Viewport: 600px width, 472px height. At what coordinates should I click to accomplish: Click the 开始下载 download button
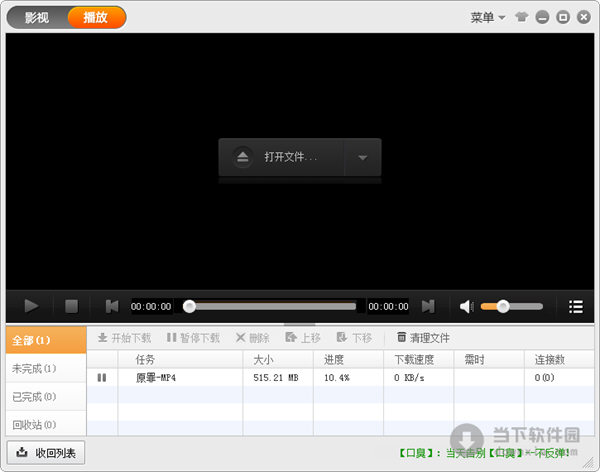tap(124, 338)
